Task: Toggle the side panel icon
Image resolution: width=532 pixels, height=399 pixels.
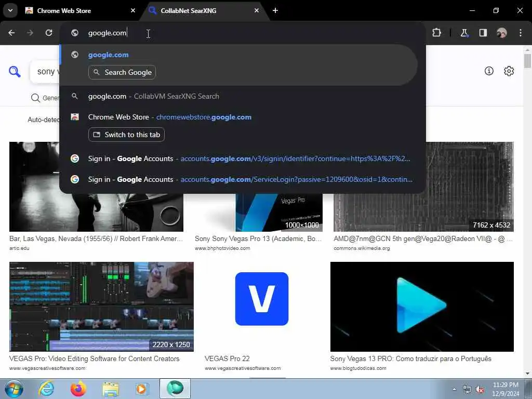Action: (x=483, y=33)
